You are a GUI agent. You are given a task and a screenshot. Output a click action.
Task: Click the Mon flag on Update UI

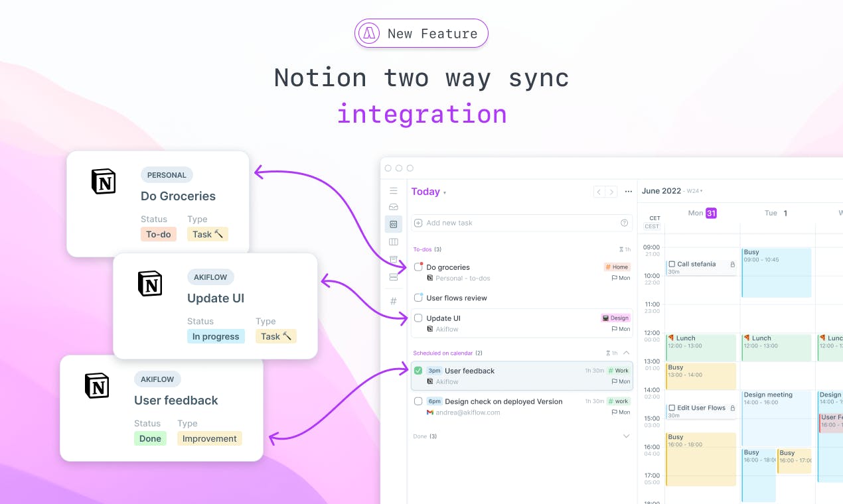click(621, 329)
